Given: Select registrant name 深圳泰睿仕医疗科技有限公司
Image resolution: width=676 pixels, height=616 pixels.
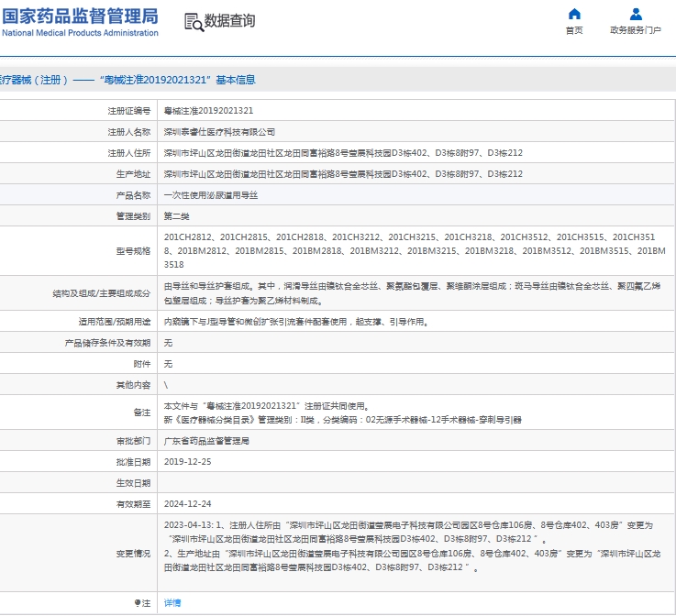Looking at the screenshot, I should pyautogui.click(x=219, y=132).
